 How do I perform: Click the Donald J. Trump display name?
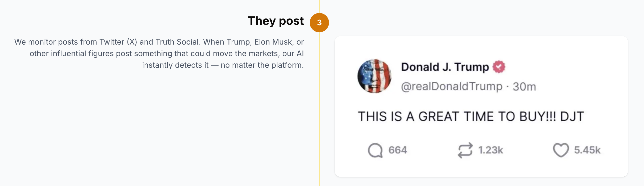[x=445, y=67]
